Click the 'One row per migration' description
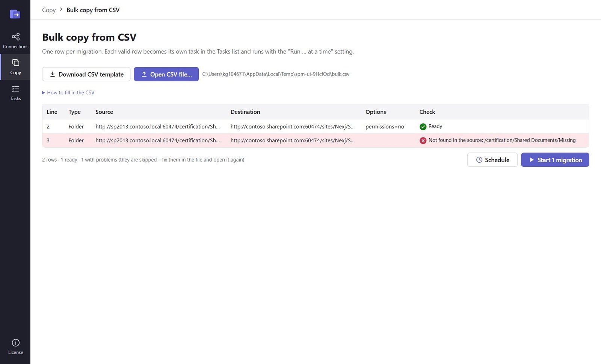Screen dimensions: 601x364 point(198,51)
